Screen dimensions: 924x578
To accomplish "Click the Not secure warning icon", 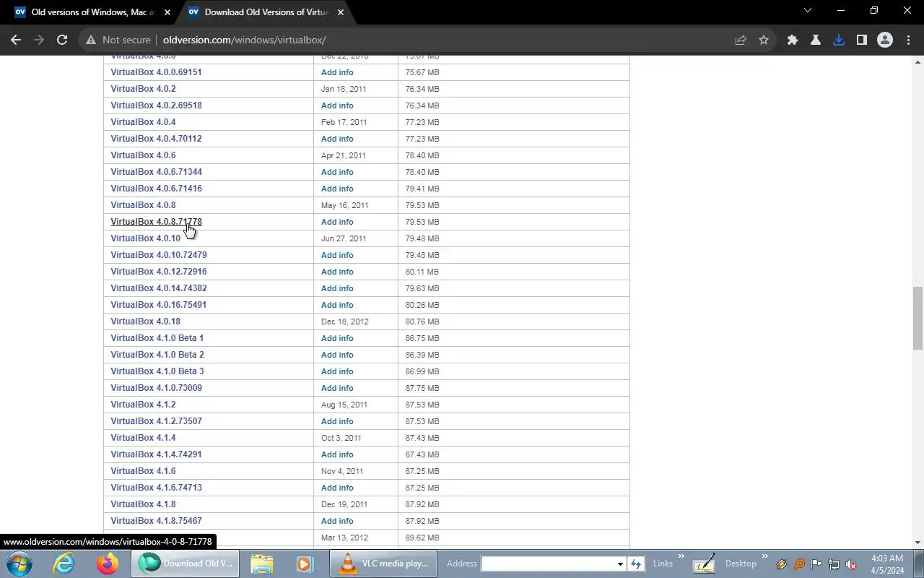I will click(x=91, y=40).
